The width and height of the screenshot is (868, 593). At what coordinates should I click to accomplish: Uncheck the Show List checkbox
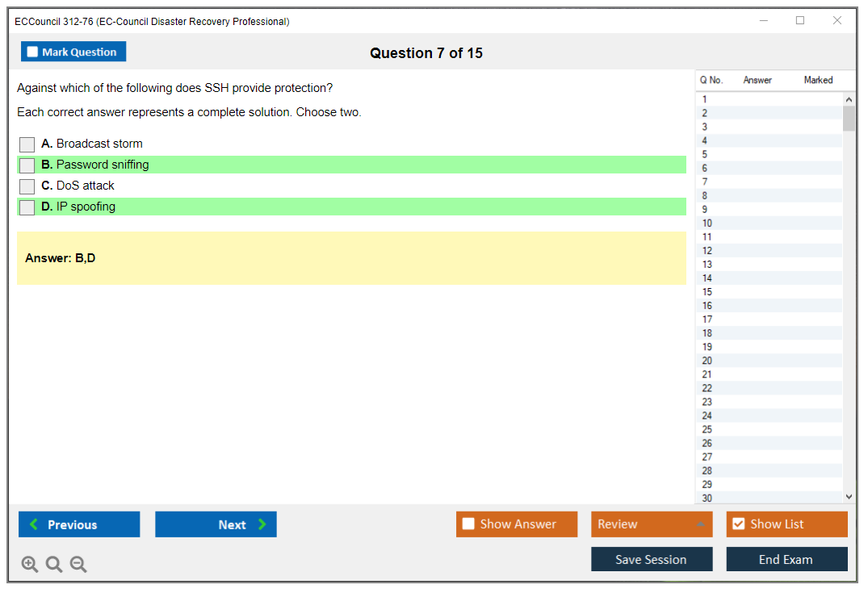[x=738, y=524]
